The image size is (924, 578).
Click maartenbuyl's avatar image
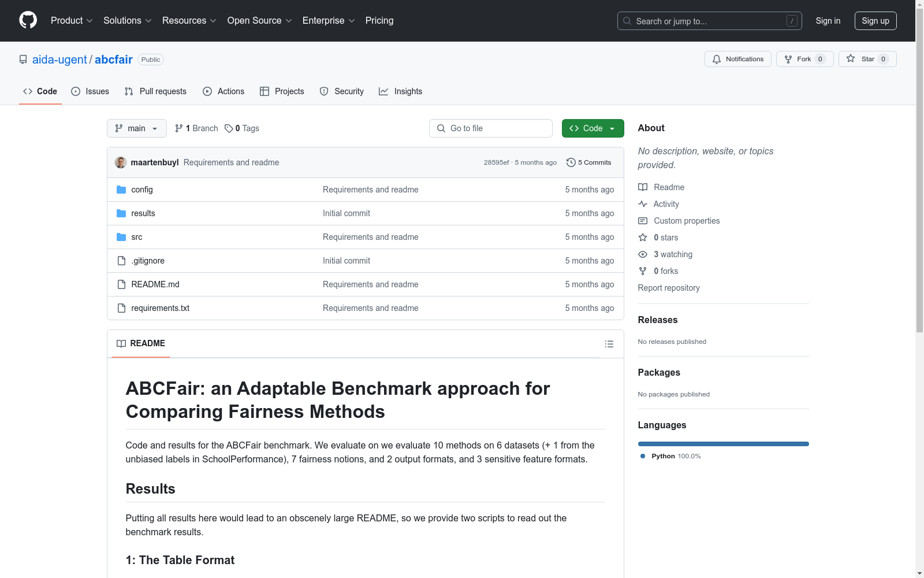click(121, 162)
